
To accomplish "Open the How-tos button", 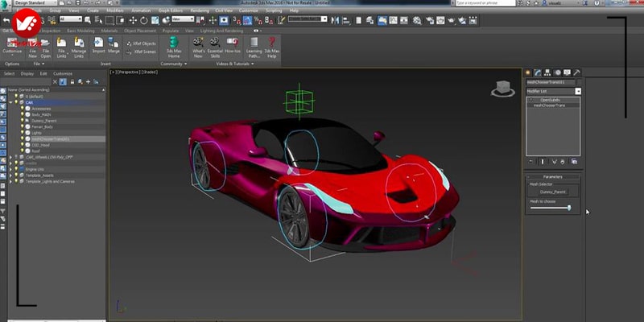I will tap(233, 46).
